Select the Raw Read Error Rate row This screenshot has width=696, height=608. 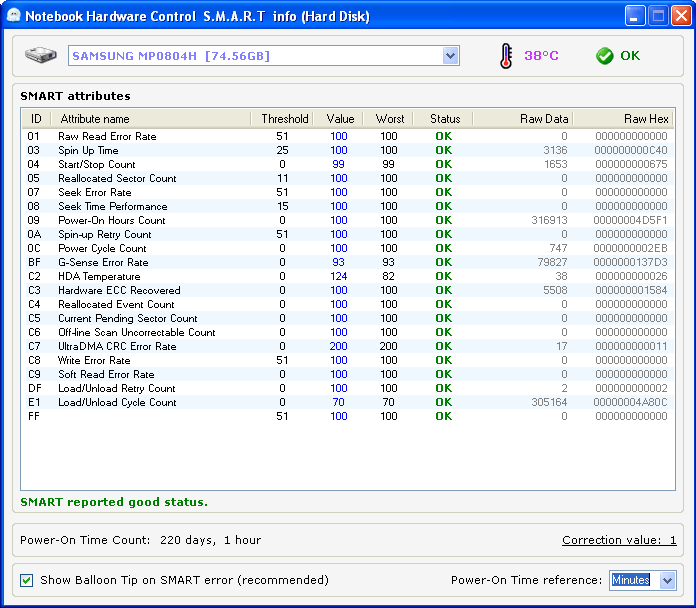(x=348, y=136)
